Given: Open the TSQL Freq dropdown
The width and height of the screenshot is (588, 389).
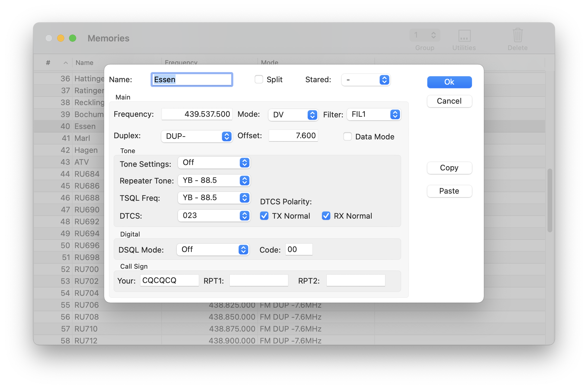Looking at the screenshot, I should [214, 198].
